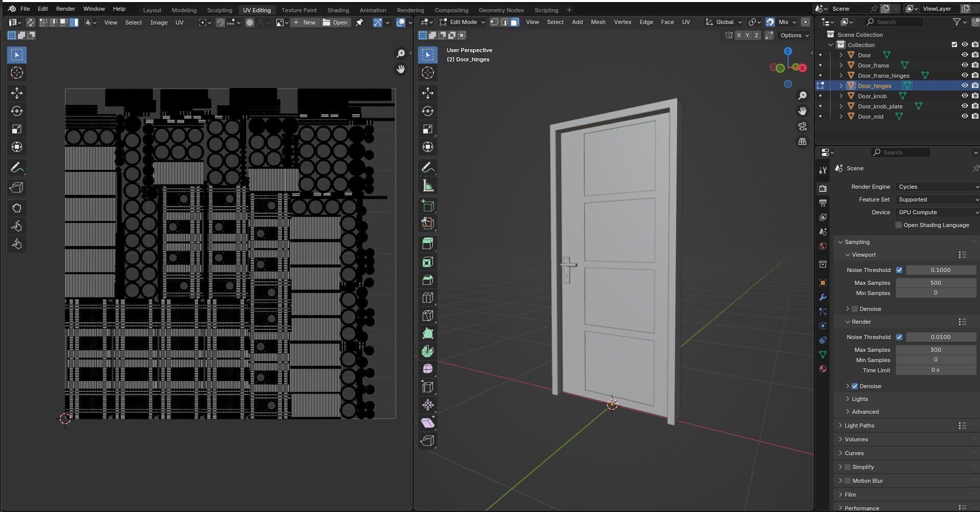980x512 pixels.
Task: Click the add workspace plus button
Action: coord(569,10)
